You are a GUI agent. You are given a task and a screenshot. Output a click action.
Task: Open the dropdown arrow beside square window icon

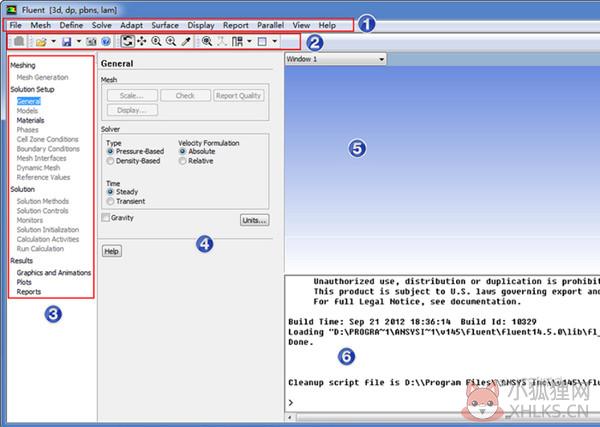tap(274, 41)
